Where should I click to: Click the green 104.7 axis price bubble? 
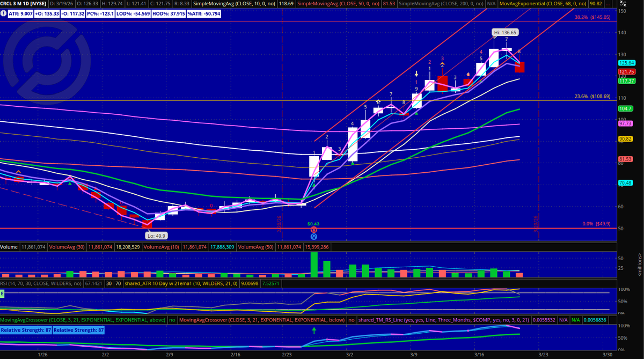point(625,108)
